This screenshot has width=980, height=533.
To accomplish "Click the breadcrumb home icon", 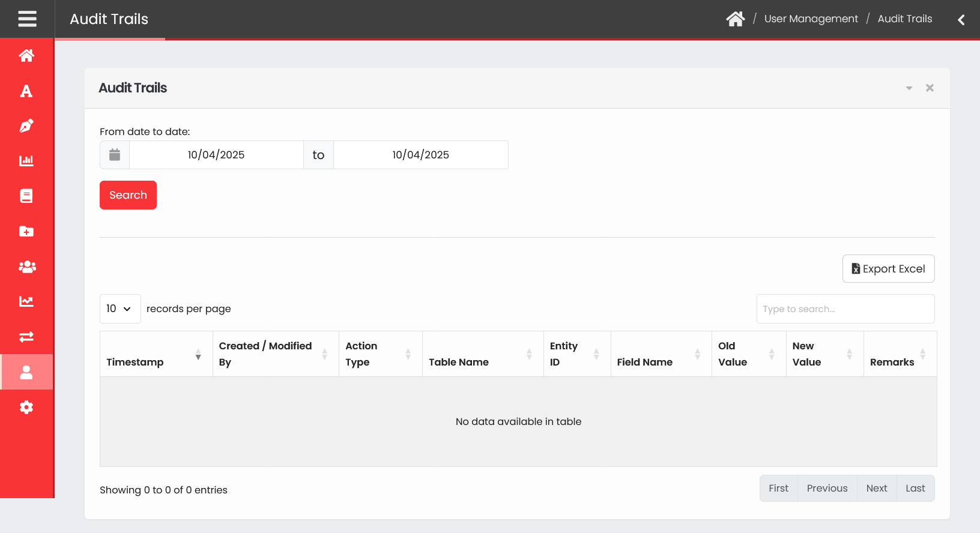I will click(735, 19).
